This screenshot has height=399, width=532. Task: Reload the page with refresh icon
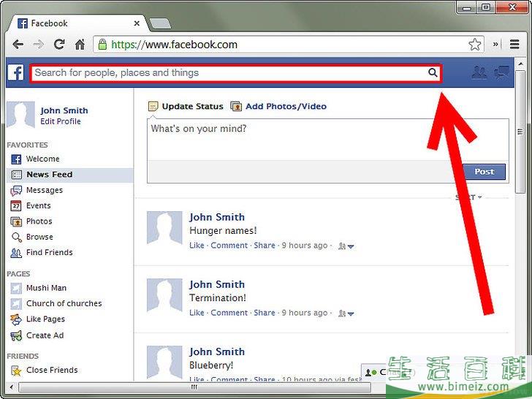(x=59, y=44)
